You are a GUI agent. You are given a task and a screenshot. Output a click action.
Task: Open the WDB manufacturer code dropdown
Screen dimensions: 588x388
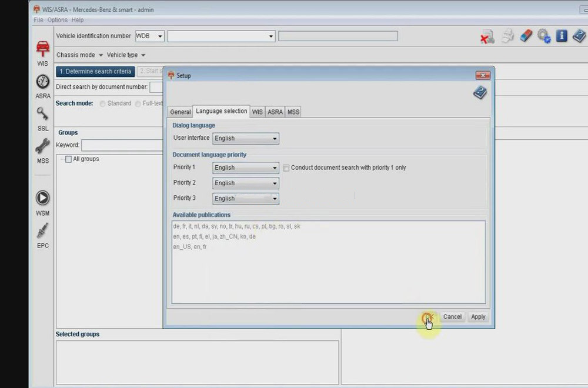pyautogui.click(x=149, y=36)
